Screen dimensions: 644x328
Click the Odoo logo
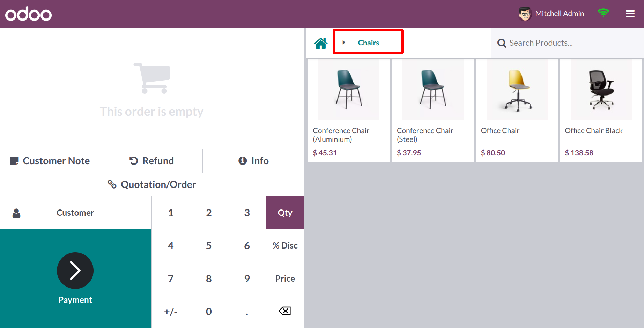(28, 14)
